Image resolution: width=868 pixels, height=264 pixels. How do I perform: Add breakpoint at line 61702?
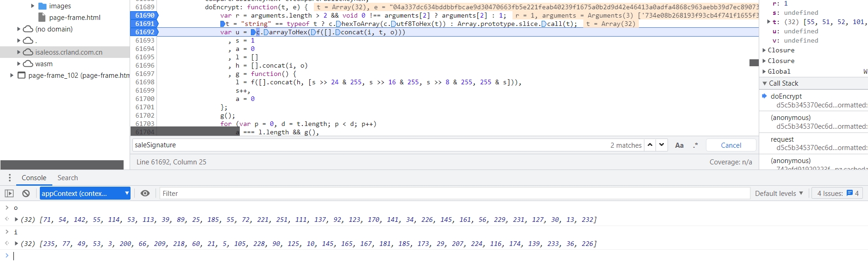pyautogui.click(x=144, y=115)
